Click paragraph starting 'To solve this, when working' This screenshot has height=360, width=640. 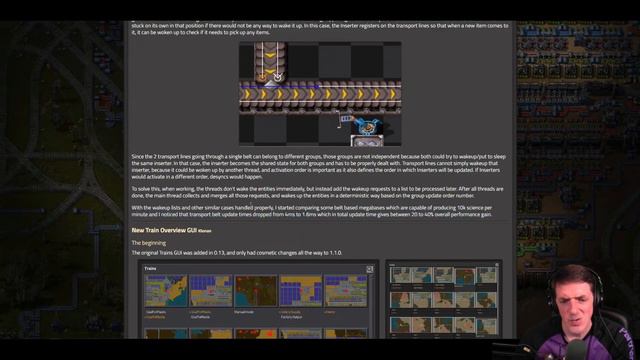318,192
